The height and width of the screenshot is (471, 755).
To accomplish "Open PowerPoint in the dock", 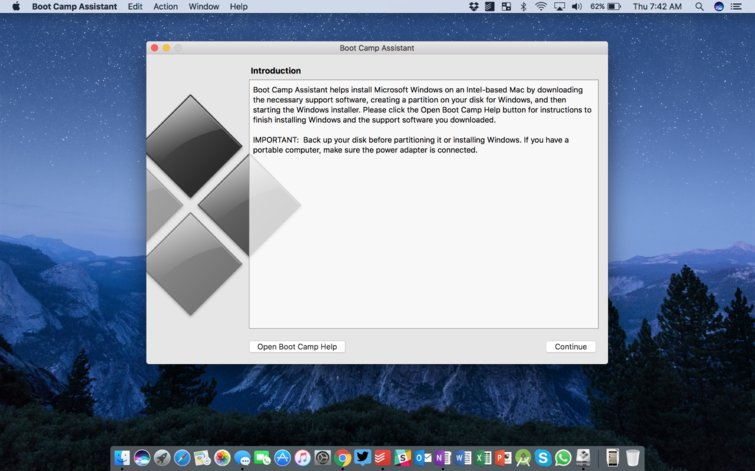I will coord(503,457).
